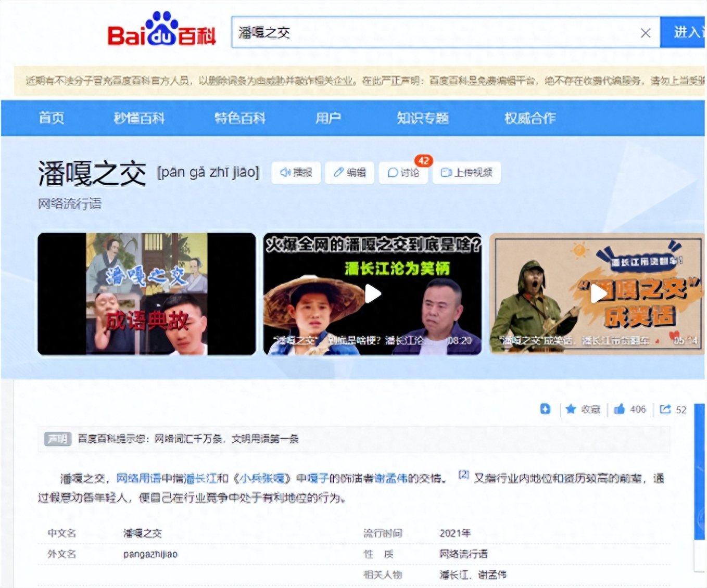Click the 网络流行语 subtitle under the title

[70, 203]
